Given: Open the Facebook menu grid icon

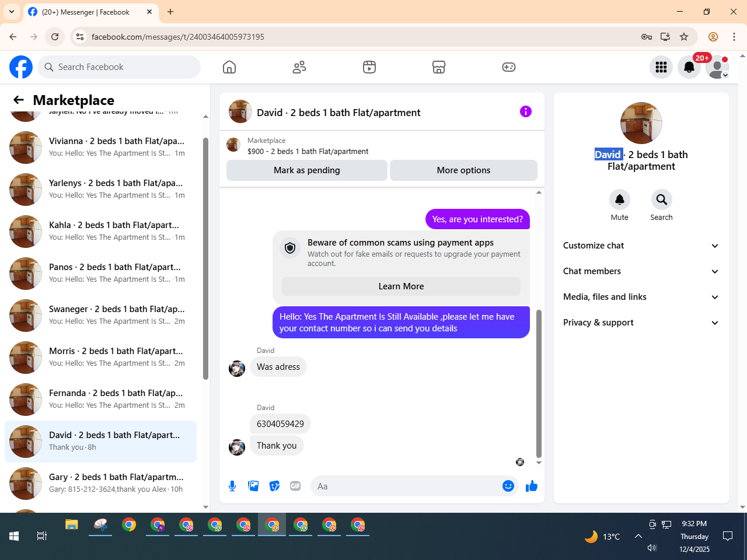Looking at the screenshot, I should tap(661, 67).
